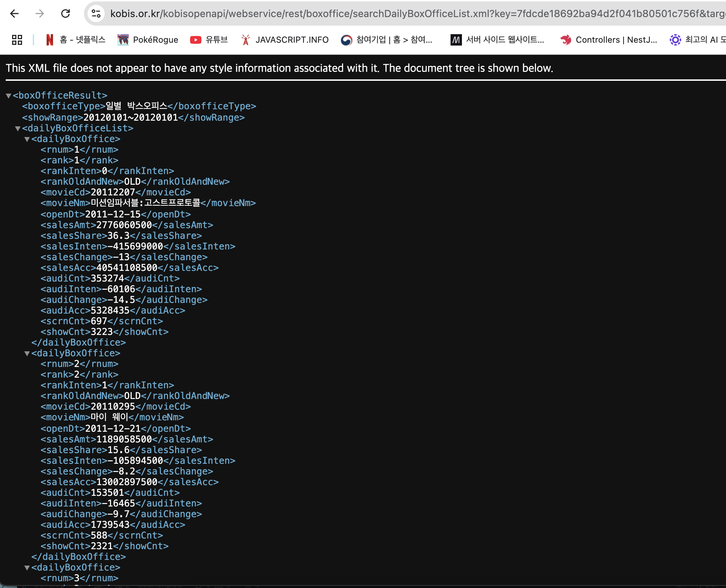The width and height of the screenshot is (726, 588).
Task: Click audiCnt value 153501
Action: click(107, 493)
